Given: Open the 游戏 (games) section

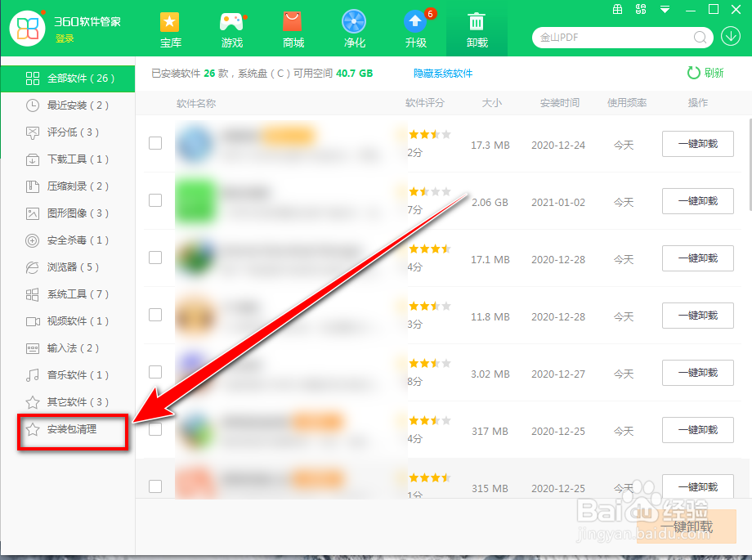Looking at the screenshot, I should pyautogui.click(x=231, y=30).
